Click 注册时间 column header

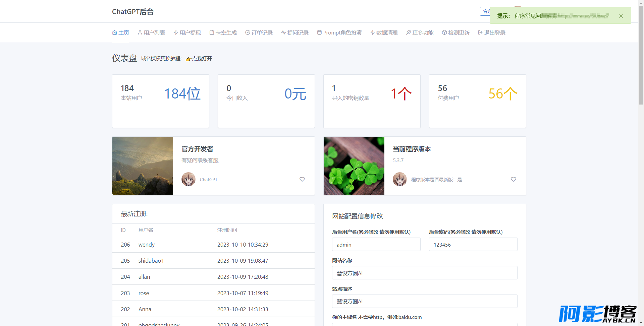pyautogui.click(x=227, y=230)
